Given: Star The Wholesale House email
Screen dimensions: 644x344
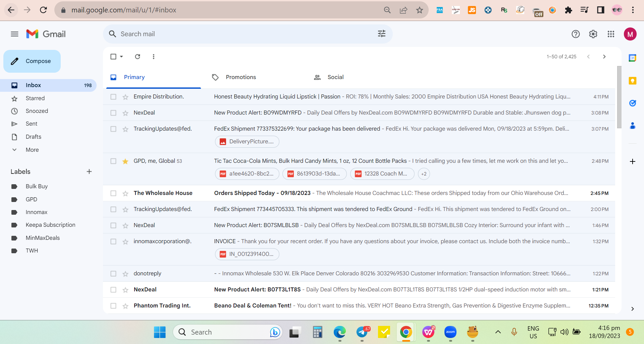Looking at the screenshot, I should click(125, 193).
